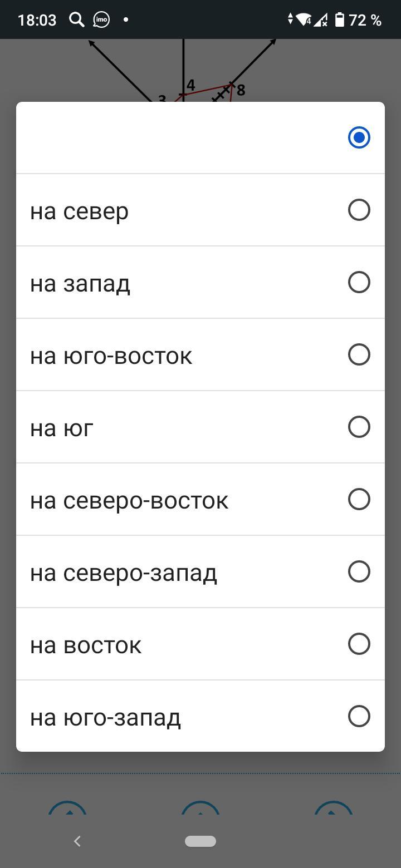This screenshot has height=868, width=401.
Task: Choose 'на юго-запад' radio button
Action: coord(359,716)
